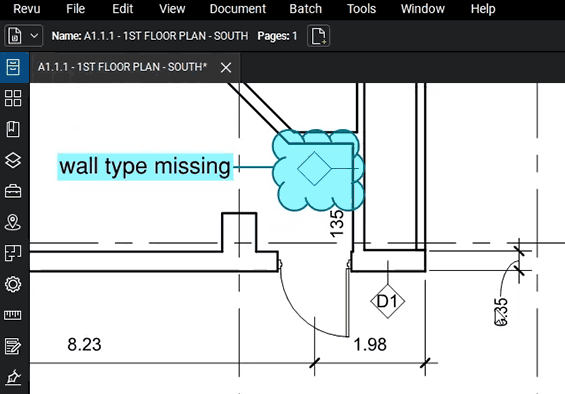The height and width of the screenshot is (394, 565).
Task: Open the Batch menu
Action: 306,9
